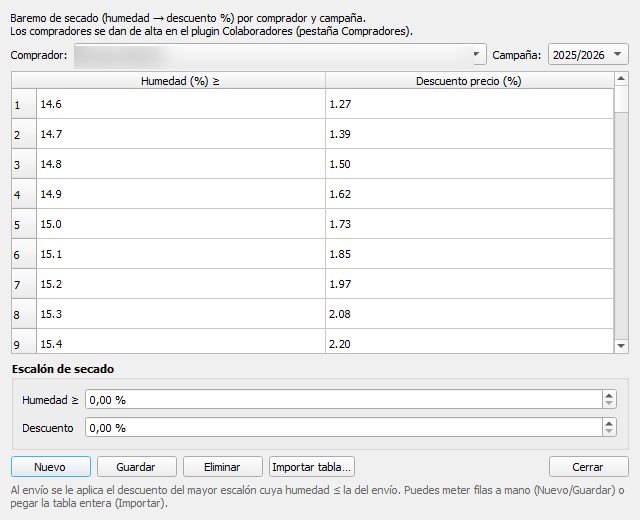Select row header 5
640x520 pixels.
(x=24, y=224)
